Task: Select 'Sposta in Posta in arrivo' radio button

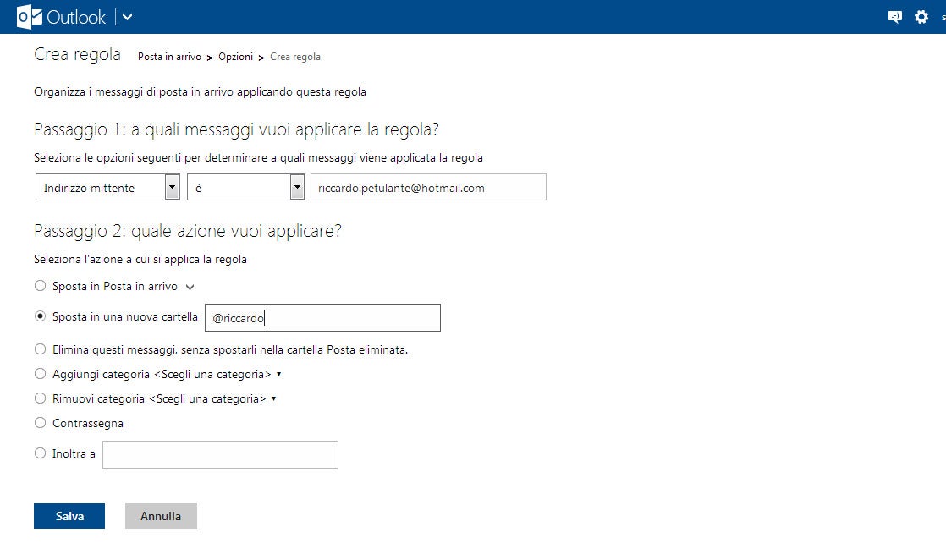Action: pyautogui.click(x=41, y=286)
